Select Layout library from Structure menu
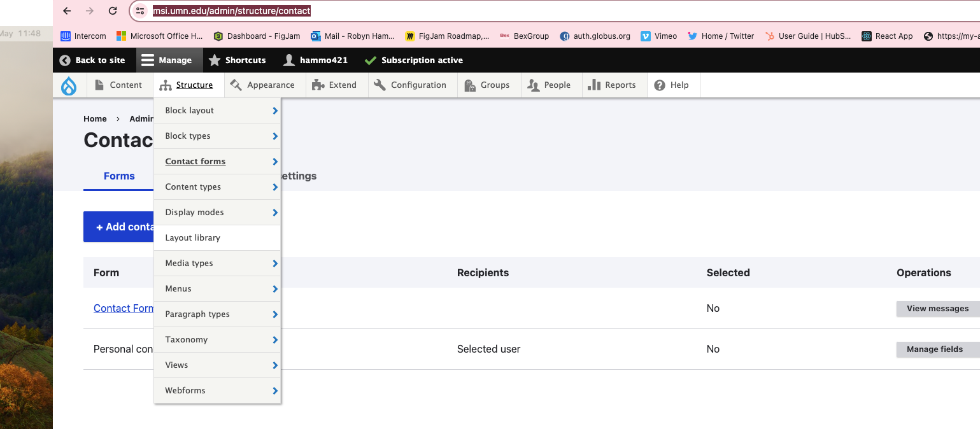This screenshot has height=429, width=980. pyautogui.click(x=193, y=238)
